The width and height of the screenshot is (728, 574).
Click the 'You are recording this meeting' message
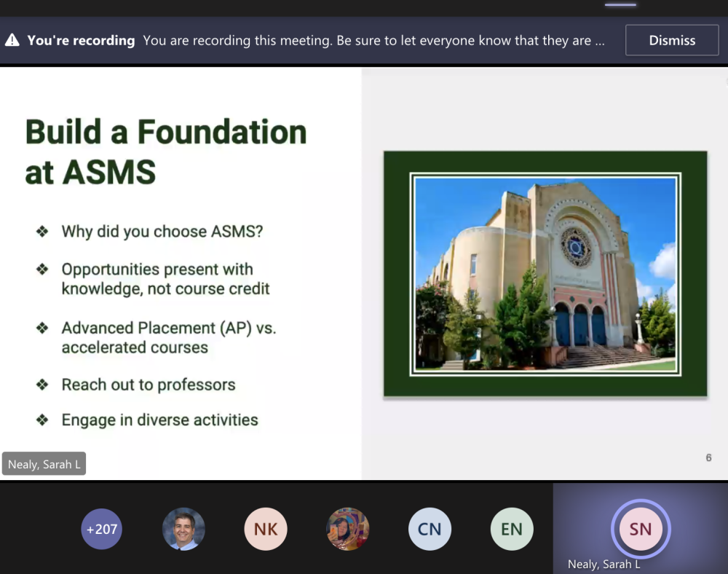[373, 40]
